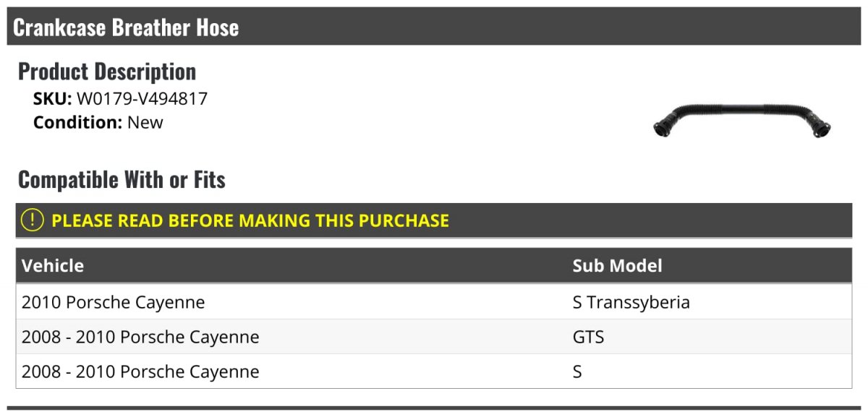Select the Product Description heading
This screenshot has width=868, height=417.
click(107, 72)
